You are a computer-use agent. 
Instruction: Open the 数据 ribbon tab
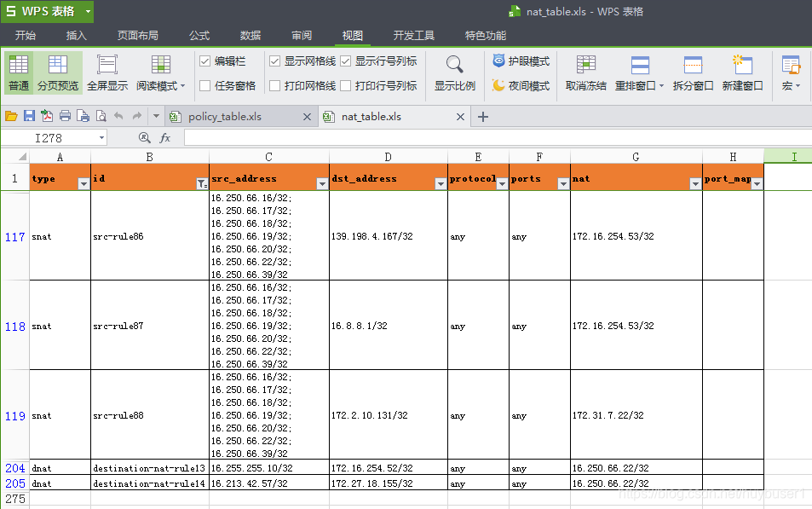point(251,35)
